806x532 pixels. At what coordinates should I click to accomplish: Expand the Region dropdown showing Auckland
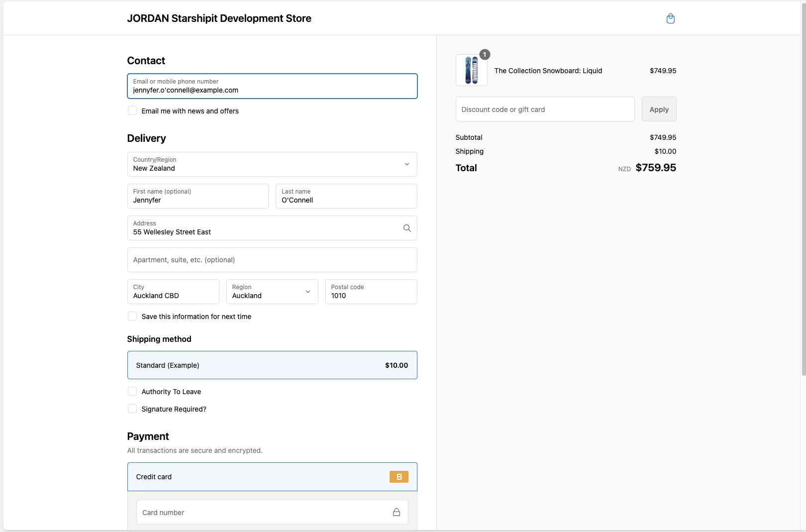[272, 292]
